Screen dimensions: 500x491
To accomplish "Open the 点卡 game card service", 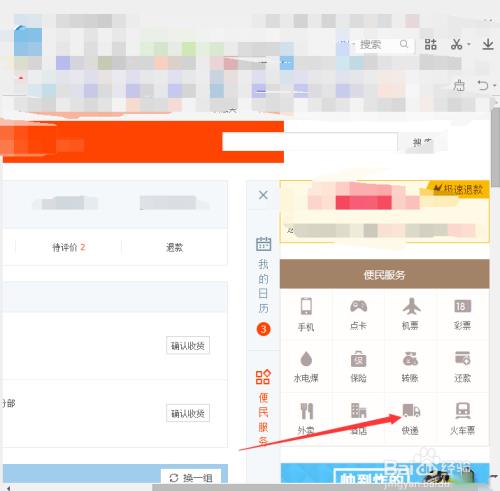I will [x=358, y=314].
